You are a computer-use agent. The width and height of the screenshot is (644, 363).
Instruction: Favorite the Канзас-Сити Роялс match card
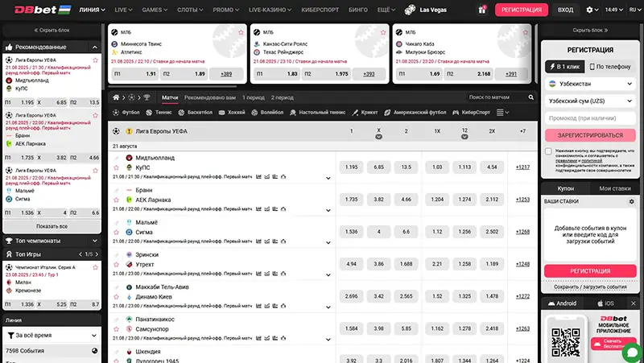pos(383,32)
